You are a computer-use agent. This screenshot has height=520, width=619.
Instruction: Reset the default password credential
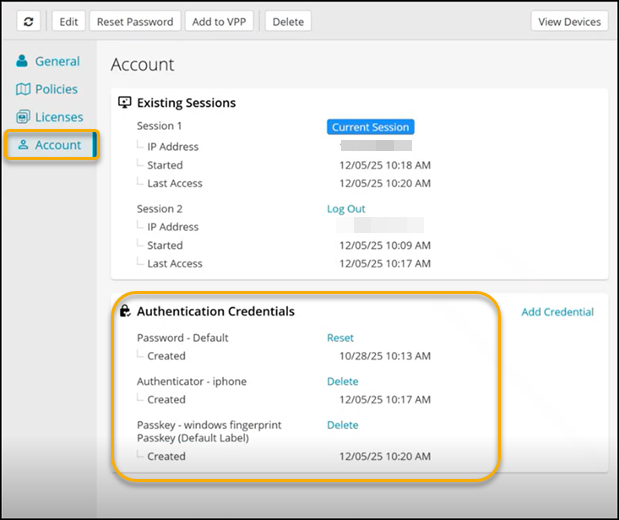coord(340,338)
